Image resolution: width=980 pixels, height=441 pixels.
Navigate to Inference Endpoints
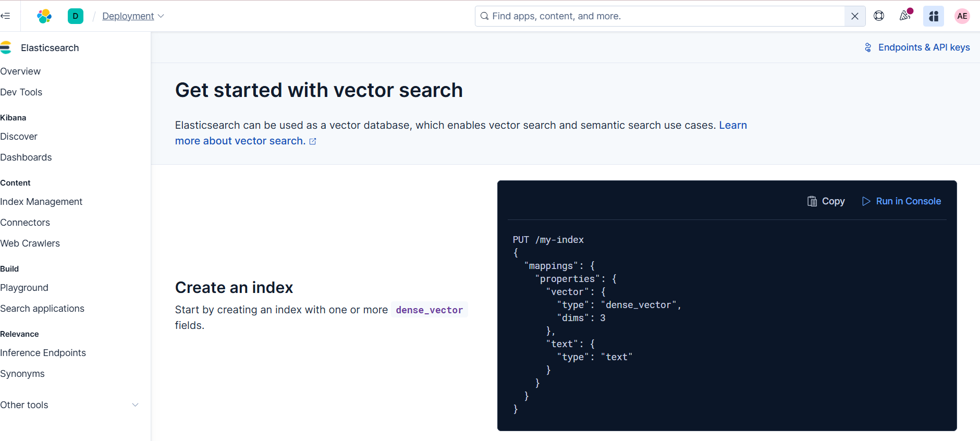[43, 353]
